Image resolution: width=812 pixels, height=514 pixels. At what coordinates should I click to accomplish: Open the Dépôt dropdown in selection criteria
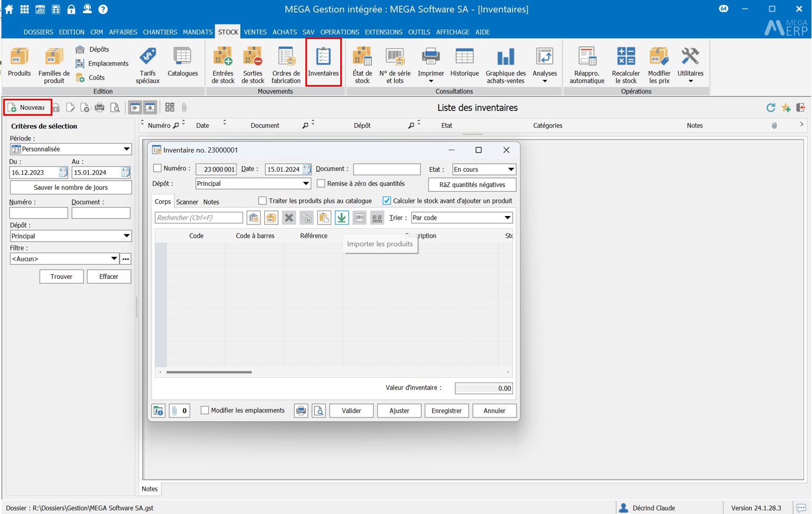(126, 236)
